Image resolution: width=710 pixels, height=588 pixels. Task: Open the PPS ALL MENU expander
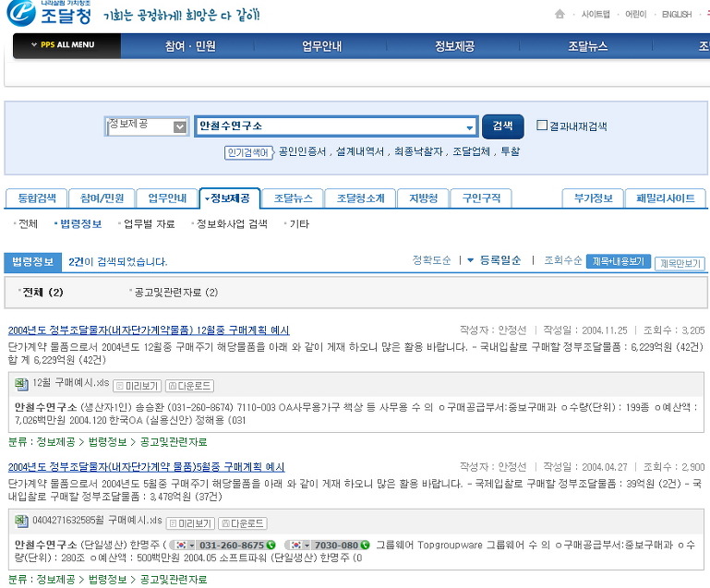coord(66,45)
